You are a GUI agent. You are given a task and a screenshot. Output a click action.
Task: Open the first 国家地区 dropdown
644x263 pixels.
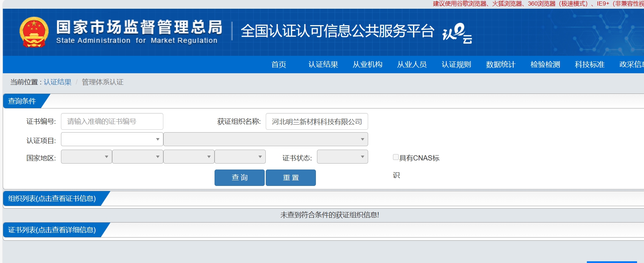[86, 157]
